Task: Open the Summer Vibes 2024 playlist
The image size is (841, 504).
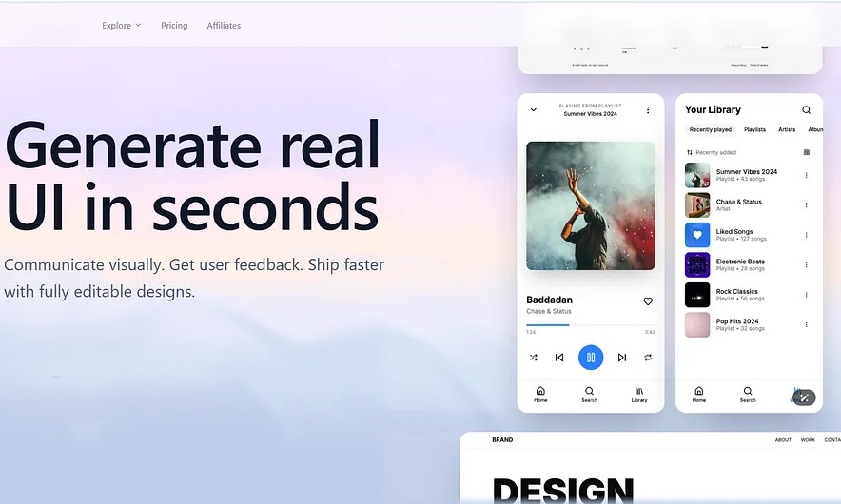Action: pyautogui.click(x=747, y=175)
